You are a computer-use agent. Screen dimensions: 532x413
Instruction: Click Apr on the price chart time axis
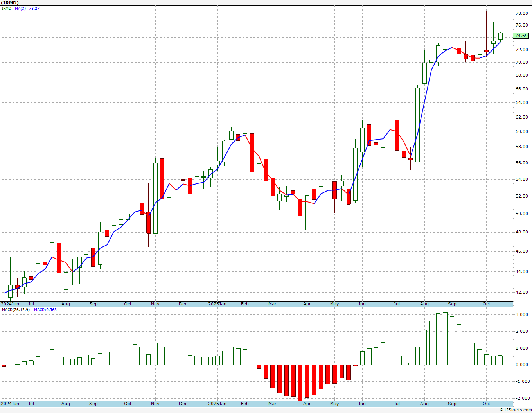(307, 304)
